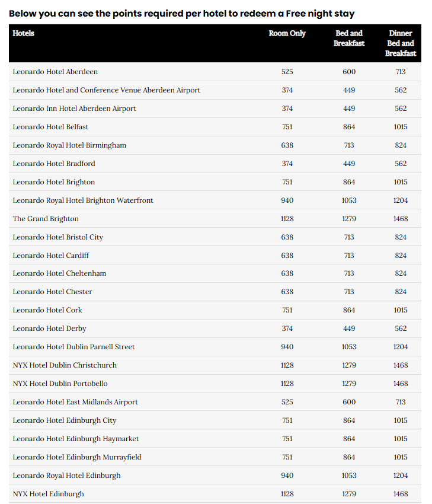Click the Free night stay points heading
This screenshot has width=432, height=504.
(x=182, y=13)
